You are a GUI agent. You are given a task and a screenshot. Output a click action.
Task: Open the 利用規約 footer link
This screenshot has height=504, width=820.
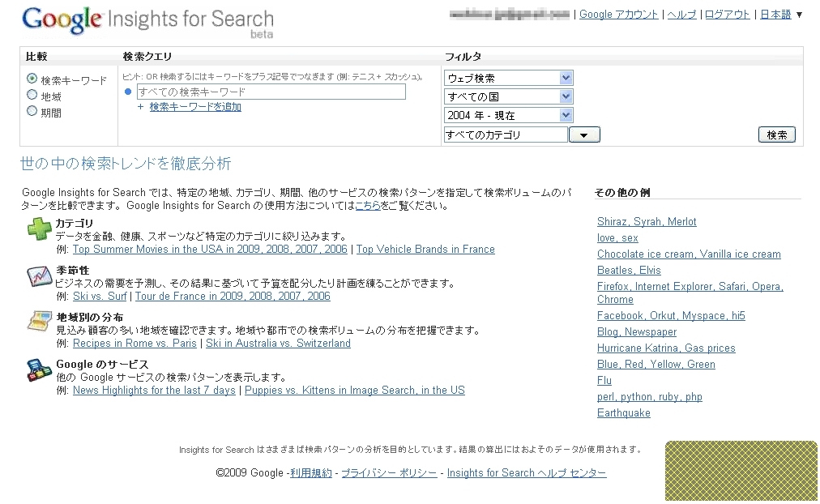(x=311, y=473)
